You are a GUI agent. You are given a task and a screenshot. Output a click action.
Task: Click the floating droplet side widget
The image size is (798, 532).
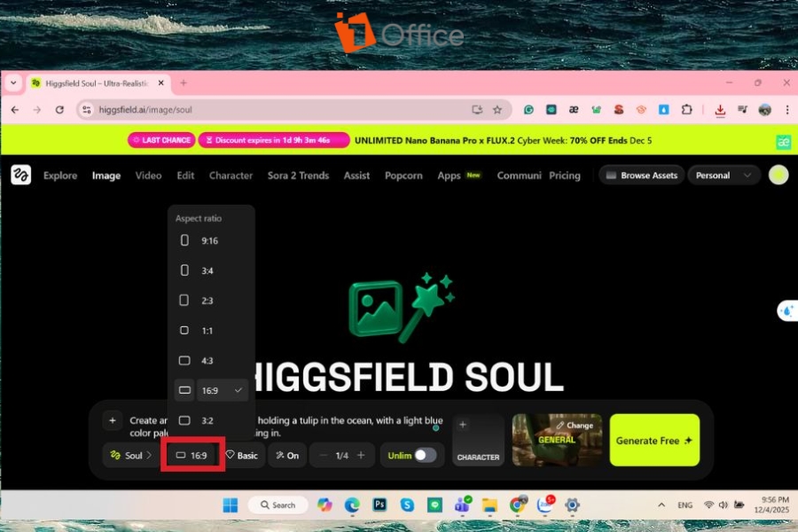(x=787, y=310)
